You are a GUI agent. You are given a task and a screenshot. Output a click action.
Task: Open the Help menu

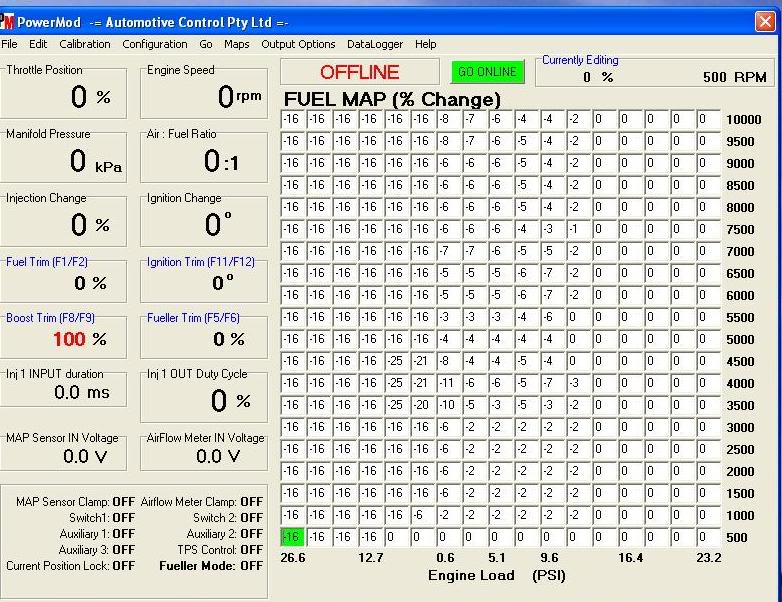tap(425, 44)
